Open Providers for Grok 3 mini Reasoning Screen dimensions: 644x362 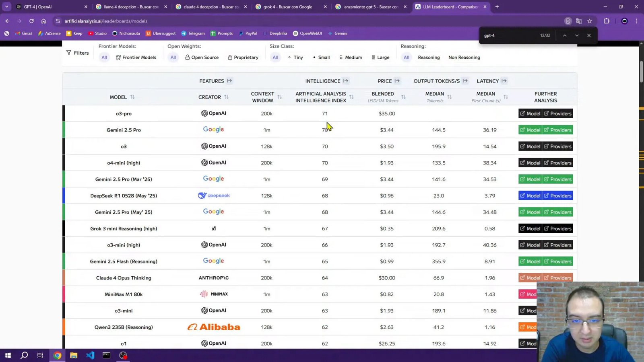[557, 228]
